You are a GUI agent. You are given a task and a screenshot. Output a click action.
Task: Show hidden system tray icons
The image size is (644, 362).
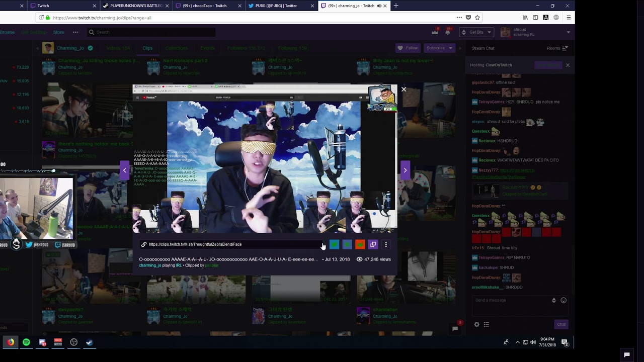(518, 342)
